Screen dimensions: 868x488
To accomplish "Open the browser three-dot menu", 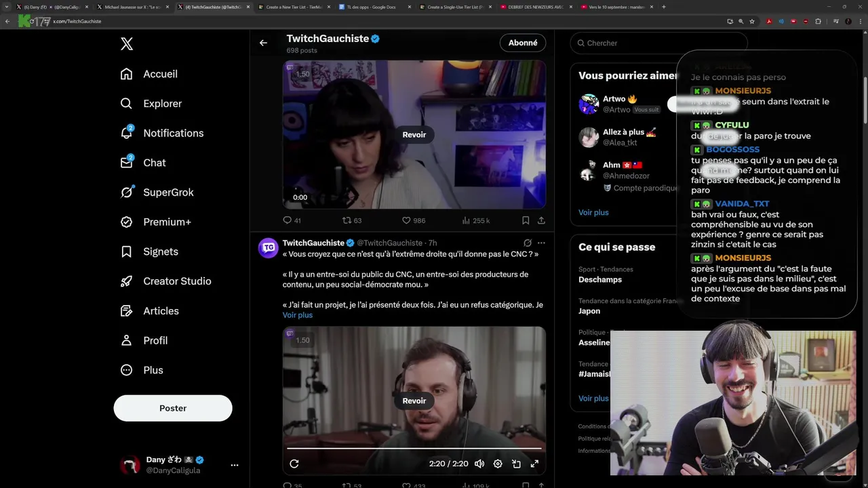I will point(861,21).
